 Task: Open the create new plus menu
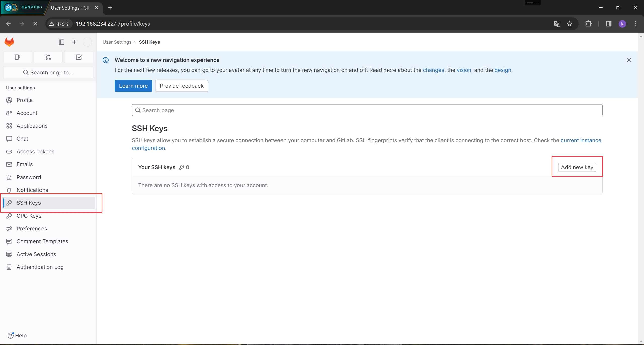[74, 42]
